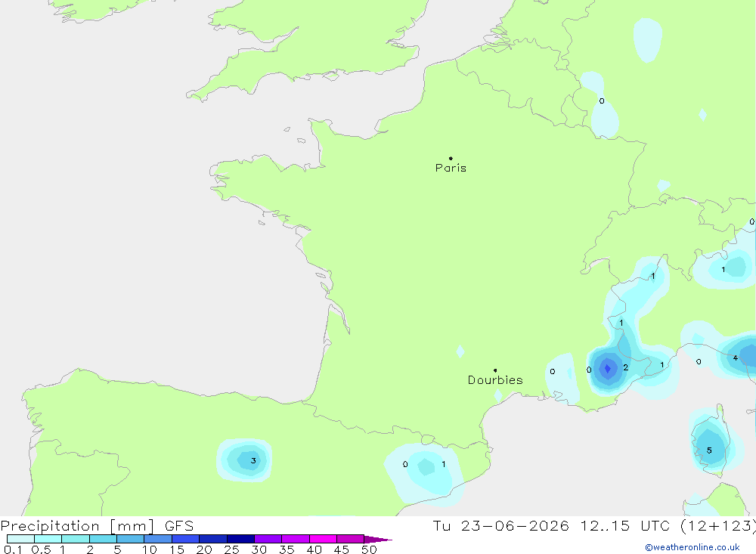Click the precipitation value '3' over Spain
The width and height of the screenshot is (756, 554).
[x=253, y=461]
